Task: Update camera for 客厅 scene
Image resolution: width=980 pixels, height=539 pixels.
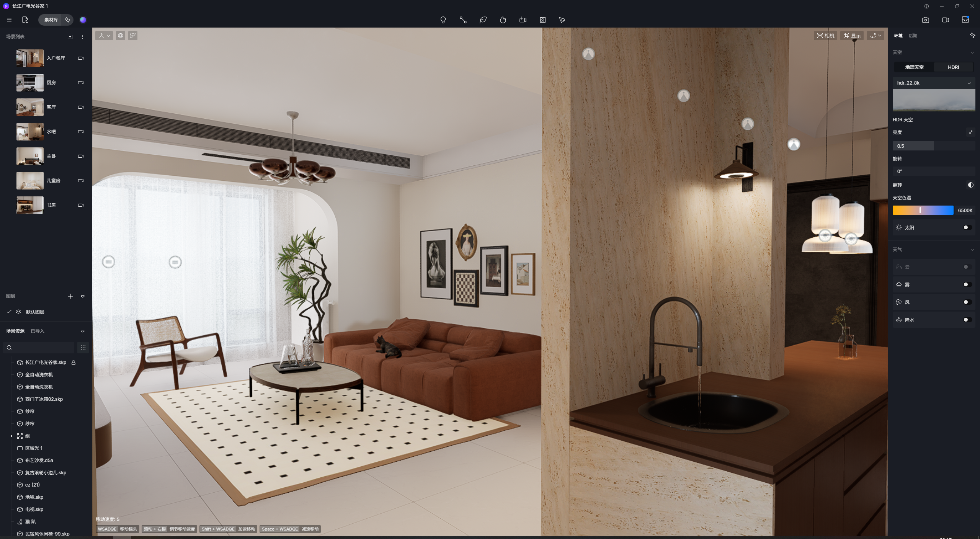Action: pos(81,107)
